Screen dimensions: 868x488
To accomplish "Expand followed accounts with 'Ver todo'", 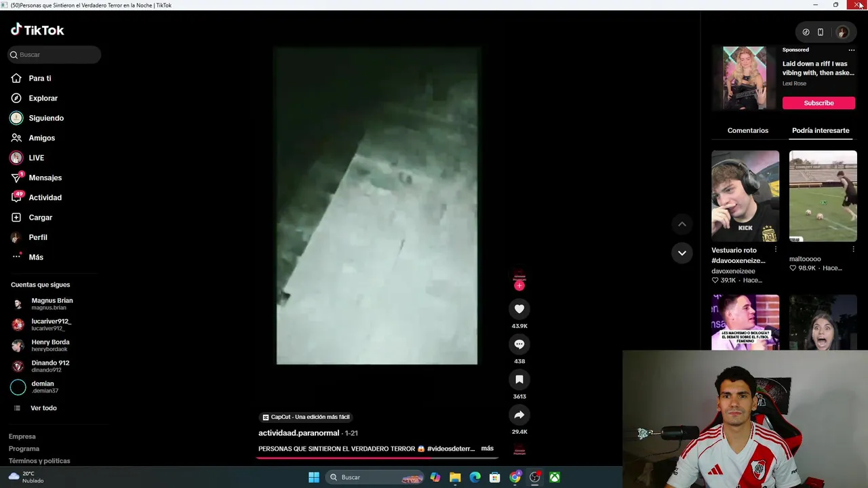I will click(x=35, y=408).
